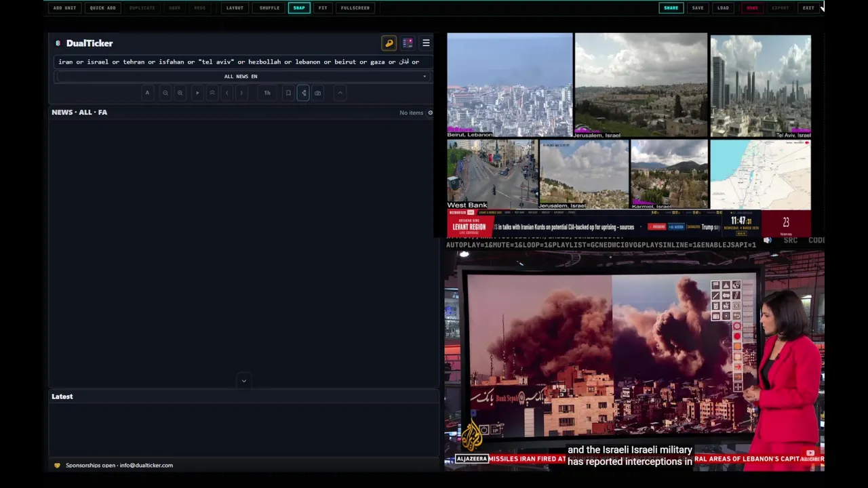Select the '1h' time range button
The width and height of the screenshot is (868, 488).
click(267, 93)
